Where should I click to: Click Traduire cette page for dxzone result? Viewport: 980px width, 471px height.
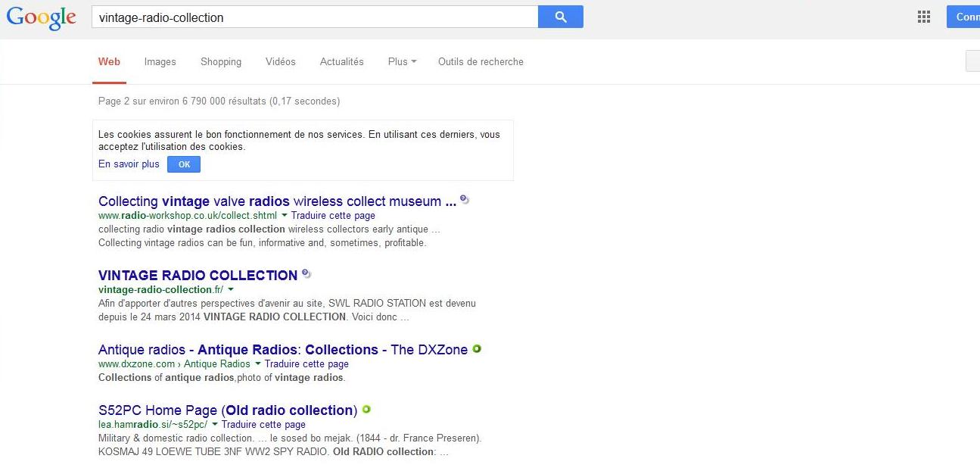(306, 364)
